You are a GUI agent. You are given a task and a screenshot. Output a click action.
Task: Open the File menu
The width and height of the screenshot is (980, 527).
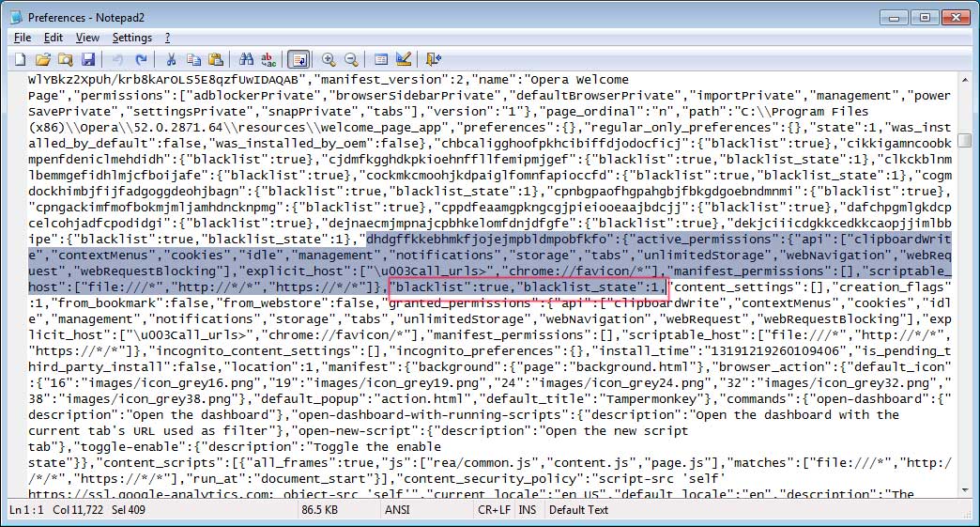[x=23, y=38]
